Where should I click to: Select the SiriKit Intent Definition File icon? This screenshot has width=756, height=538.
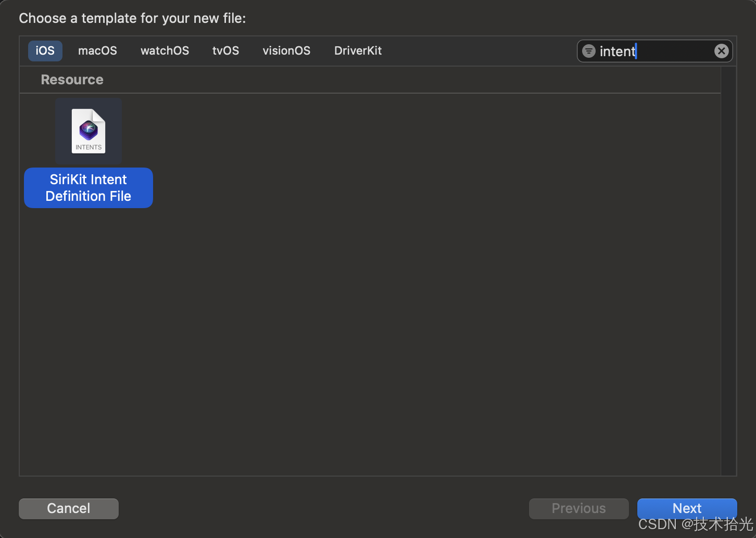coord(89,131)
